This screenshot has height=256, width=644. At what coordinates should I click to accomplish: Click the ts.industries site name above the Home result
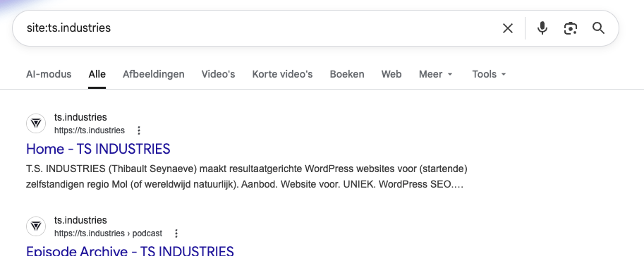80,117
